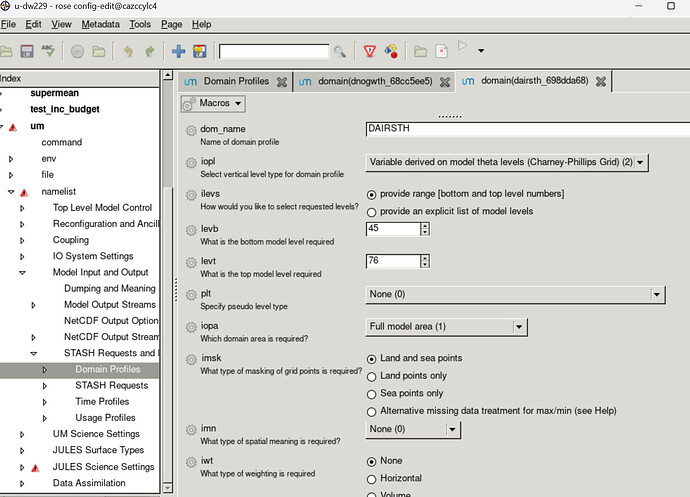Click the gear icon beside ilevs
Screen dimensions: 690x497
point(191,195)
